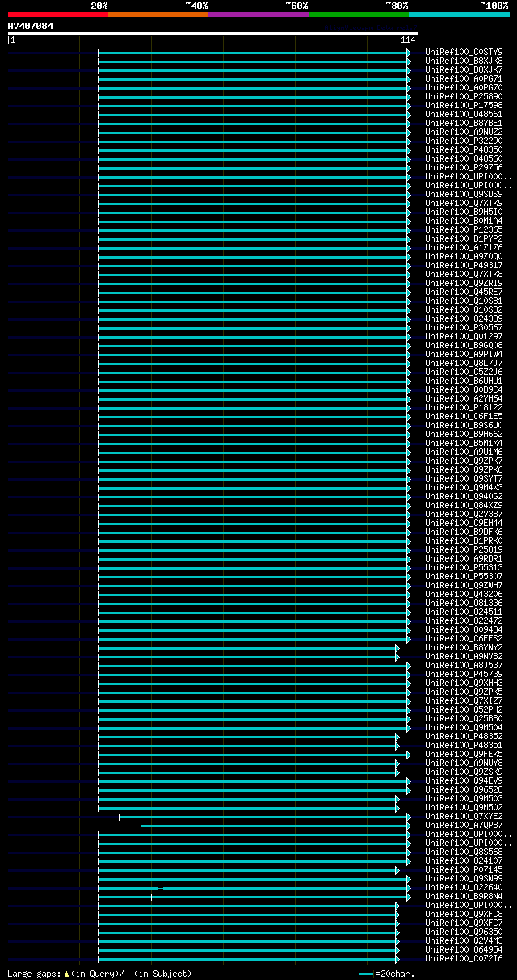
Task: Click the cyan alignment bar for UniRef100_P48352
Action: [249, 736]
